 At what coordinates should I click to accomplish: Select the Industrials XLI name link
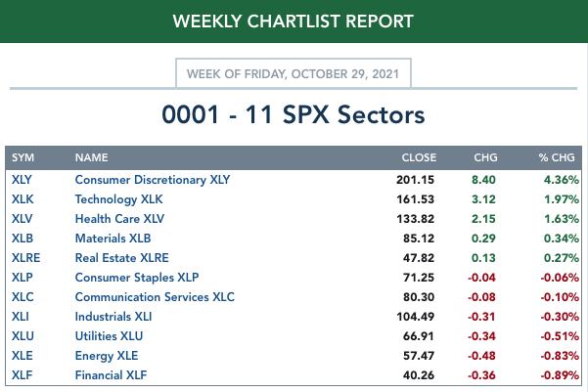(113, 317)
